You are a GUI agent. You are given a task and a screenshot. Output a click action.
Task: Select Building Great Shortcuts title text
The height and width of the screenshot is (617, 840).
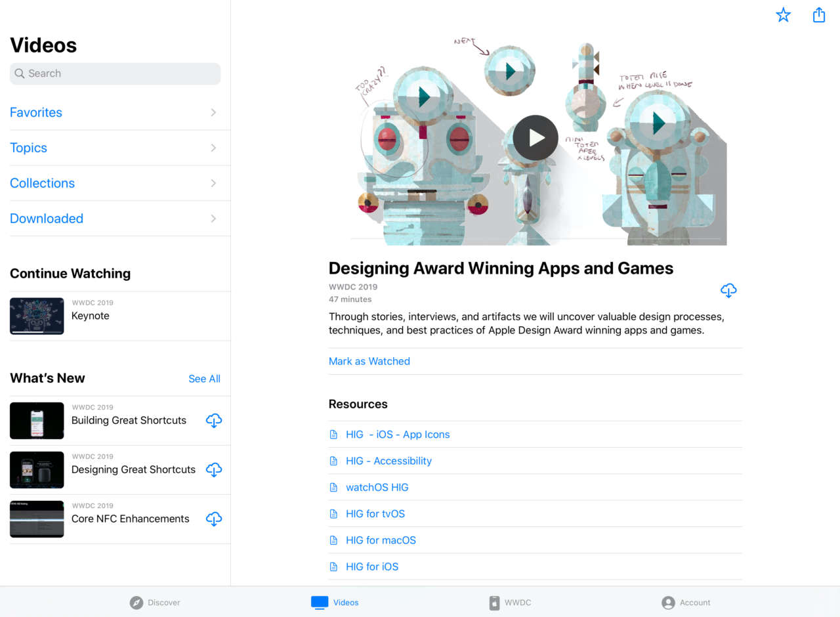pyautogui.click(x=129, y=420)
